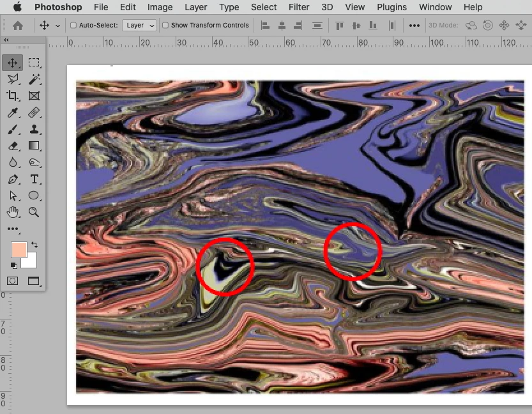Align left edges

[x=265, y=26]
